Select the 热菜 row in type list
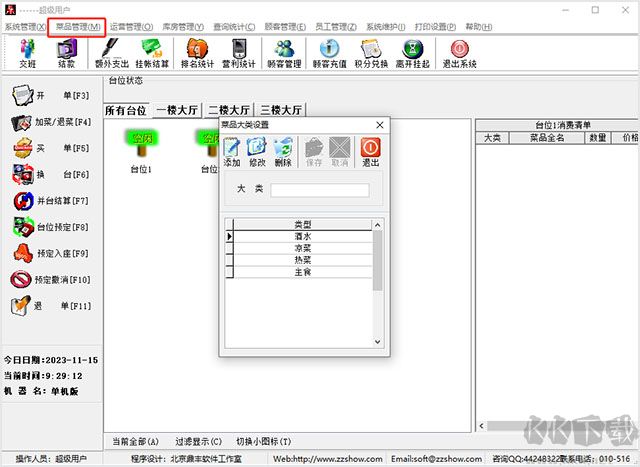This screenshot has width=640, height=467. pyautogui.click(x=303, y=260)
